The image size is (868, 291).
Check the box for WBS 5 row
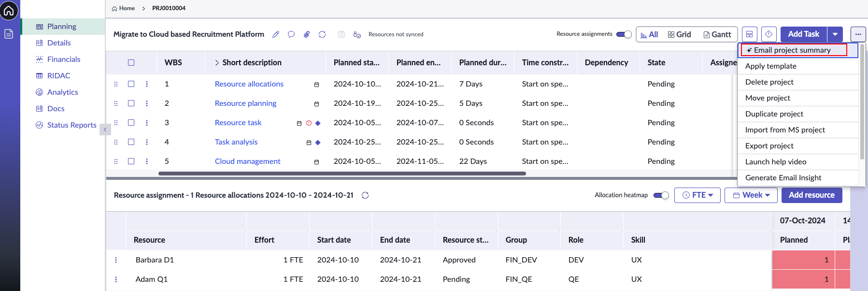pos(131,161)
